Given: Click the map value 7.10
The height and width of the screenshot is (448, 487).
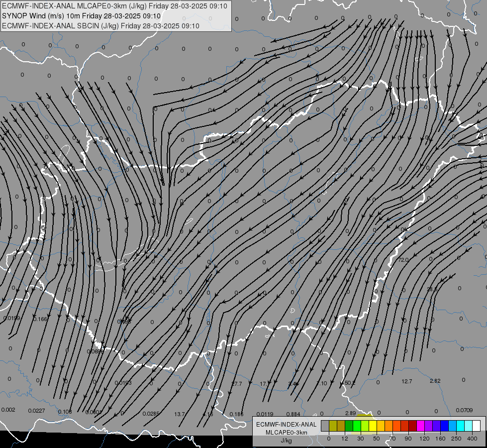Looking at the screenshot, I should pyautogui.click(x=322, y=383).
